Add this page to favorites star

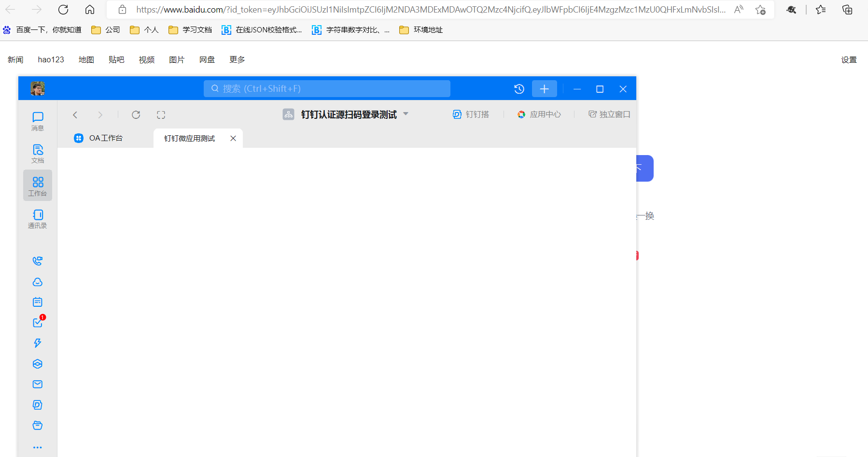(760, 10)
